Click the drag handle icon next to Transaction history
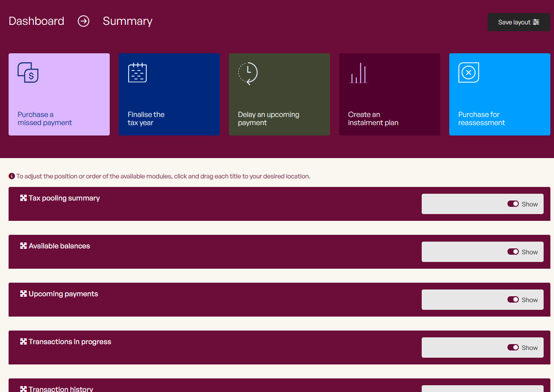This screenshot has width=554, height=392. (x=23, y=388)
